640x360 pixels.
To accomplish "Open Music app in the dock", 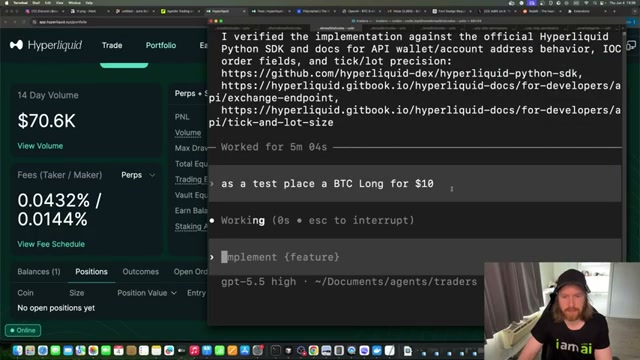I will point(194,351).
